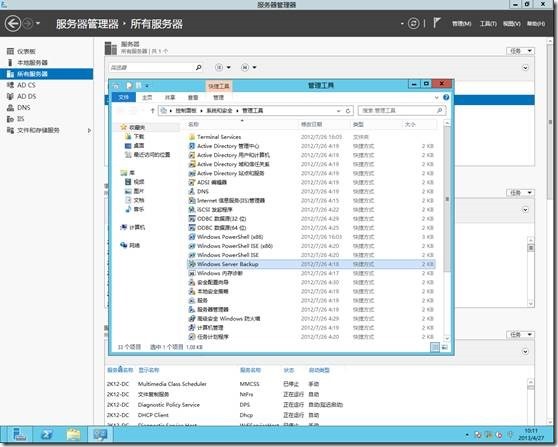Open the 任务 dropdown of the servers panel
The height and width of the screenshot is (447, 558).
[521, 51]
